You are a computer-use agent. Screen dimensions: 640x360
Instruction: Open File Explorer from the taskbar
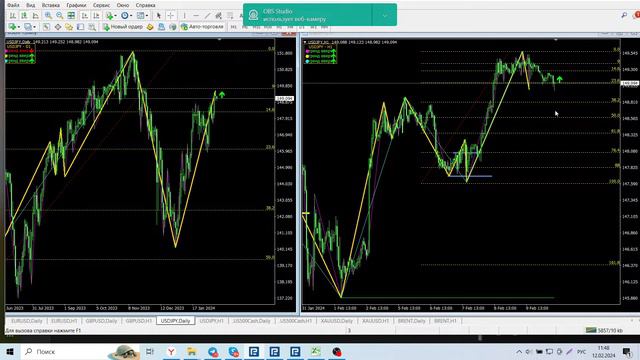(191, 351)
